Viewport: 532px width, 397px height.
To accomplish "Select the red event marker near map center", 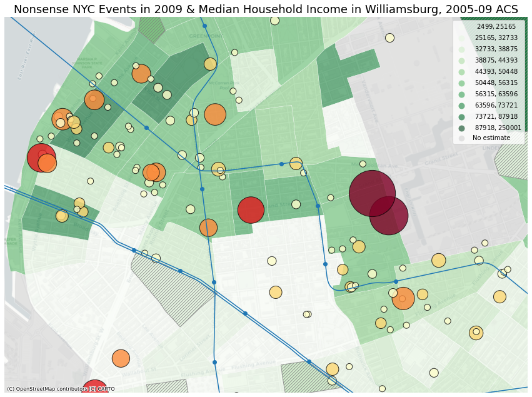I will coord(251,210).
